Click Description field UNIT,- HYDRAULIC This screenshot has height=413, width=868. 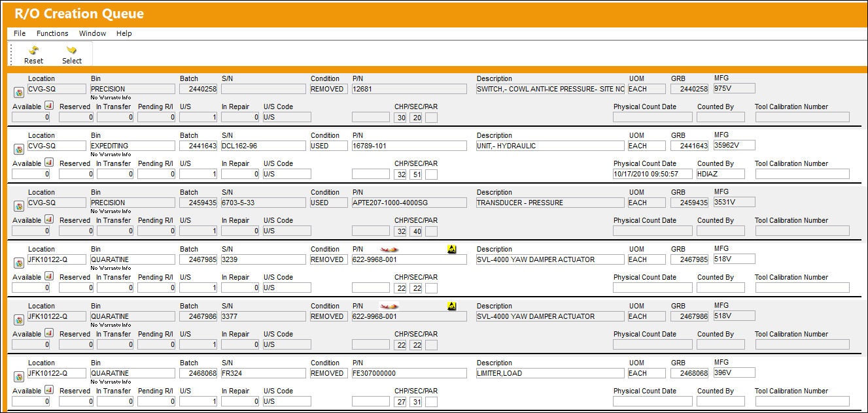point(550,146)
